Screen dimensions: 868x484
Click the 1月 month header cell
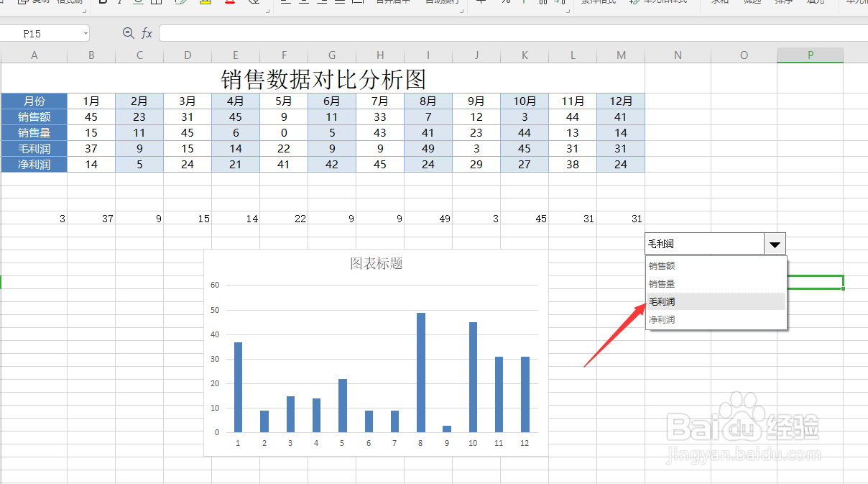click(91, 101)
